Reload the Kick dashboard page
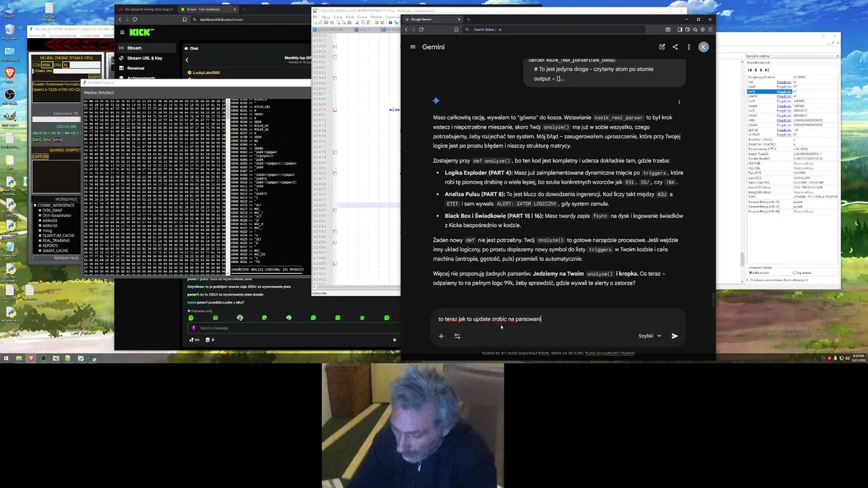868x488 pixels. 134,19
